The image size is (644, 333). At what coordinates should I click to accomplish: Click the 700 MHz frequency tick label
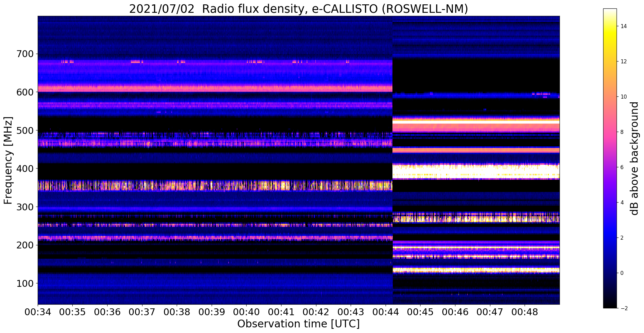(x=24, y=54)
